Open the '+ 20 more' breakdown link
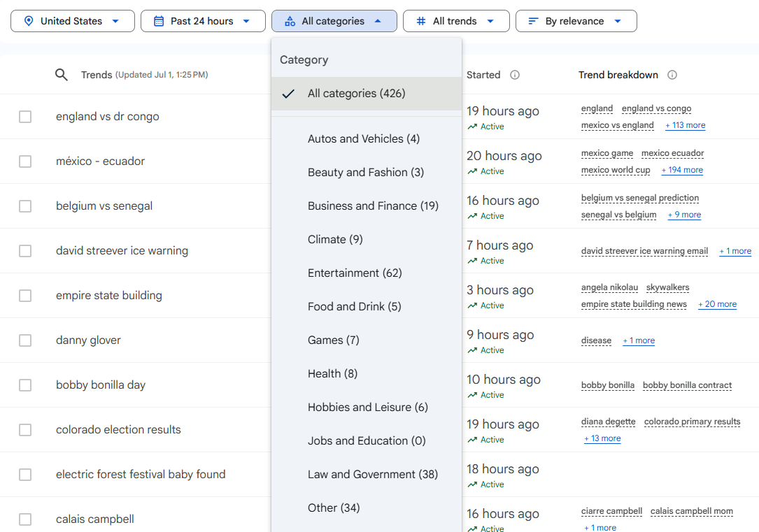This screenshot has width=759, height=532. pos(717,304)
